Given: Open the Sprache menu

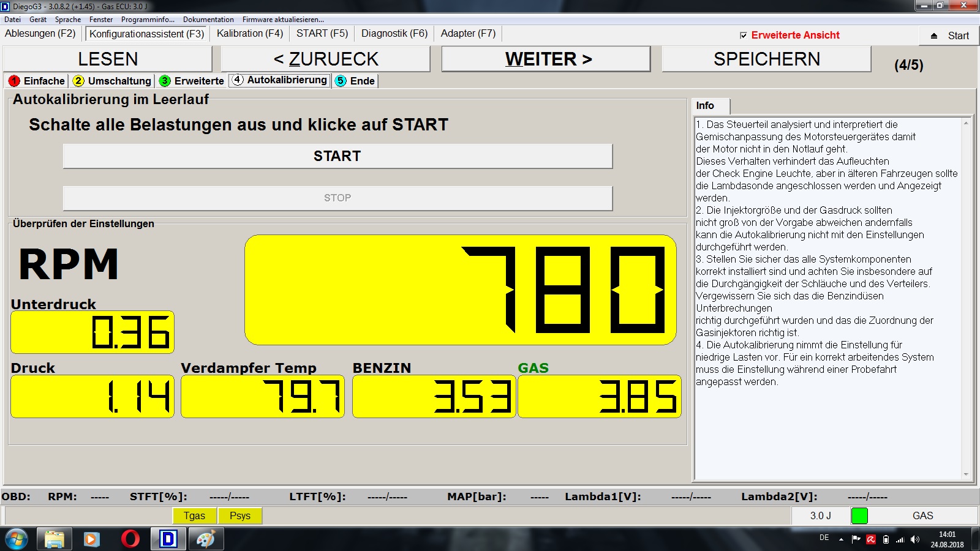Looking at the screenshot, I should 68,20.
